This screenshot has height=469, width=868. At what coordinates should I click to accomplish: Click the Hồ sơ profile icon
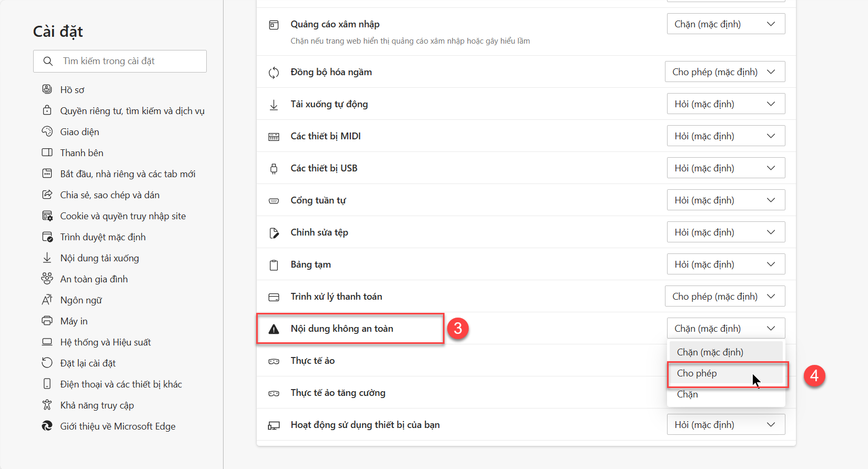[47, 89]
